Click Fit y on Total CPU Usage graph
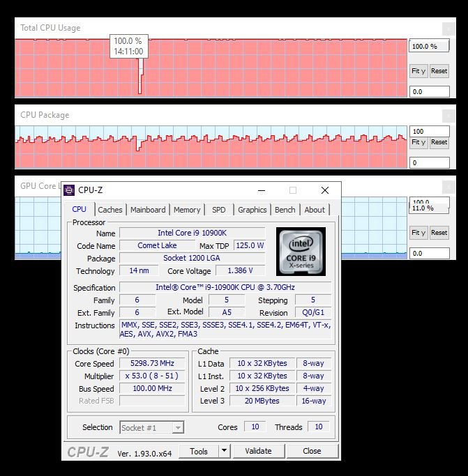The height and width of the screenshot is (476, 468). 418,71
